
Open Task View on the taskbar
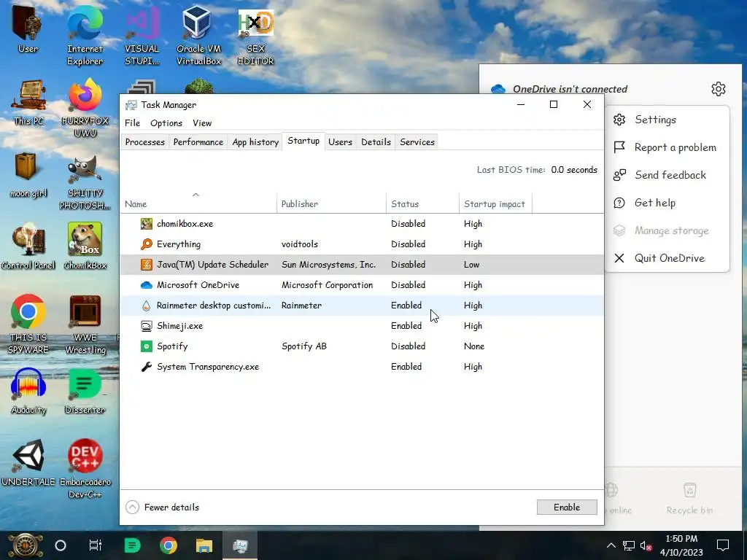click(96, 545)
